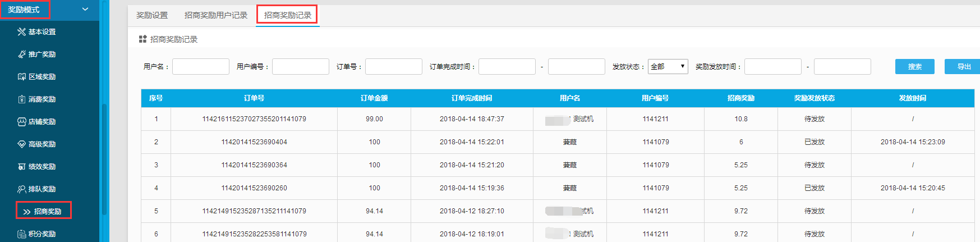
Task: Click the 订单完成时间 column header
Action: click(x=472, y=98)
